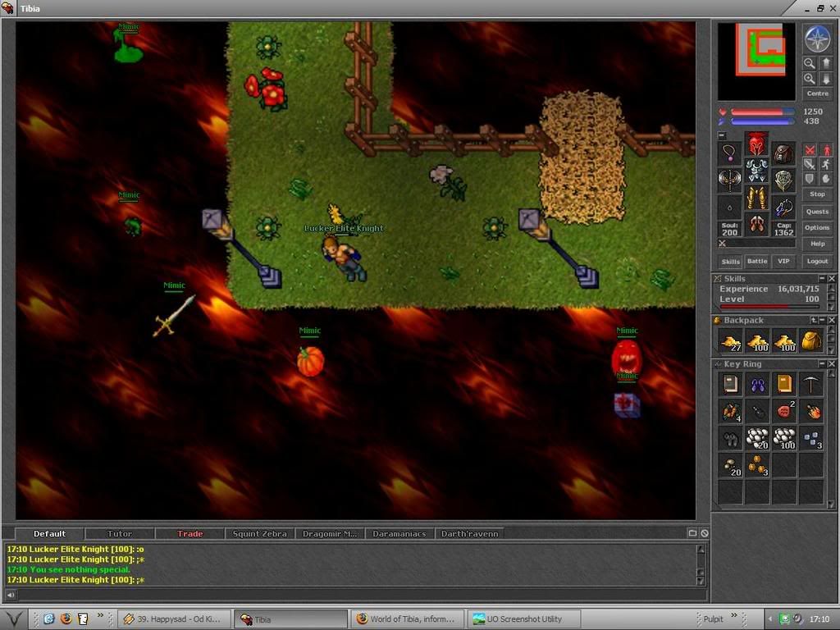Image resolution: width=840 pixels, height=630 pixels.
Task: Select the ammunition slot above Cap
Action: [783, 207]
